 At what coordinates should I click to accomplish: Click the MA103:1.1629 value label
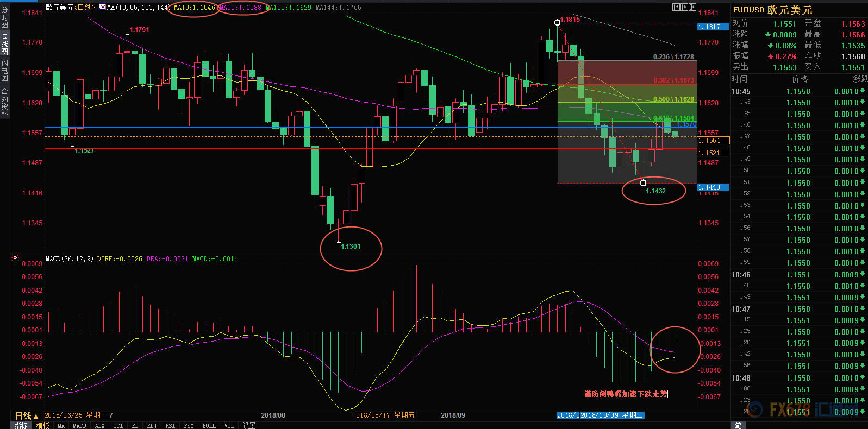coord(289,8)
